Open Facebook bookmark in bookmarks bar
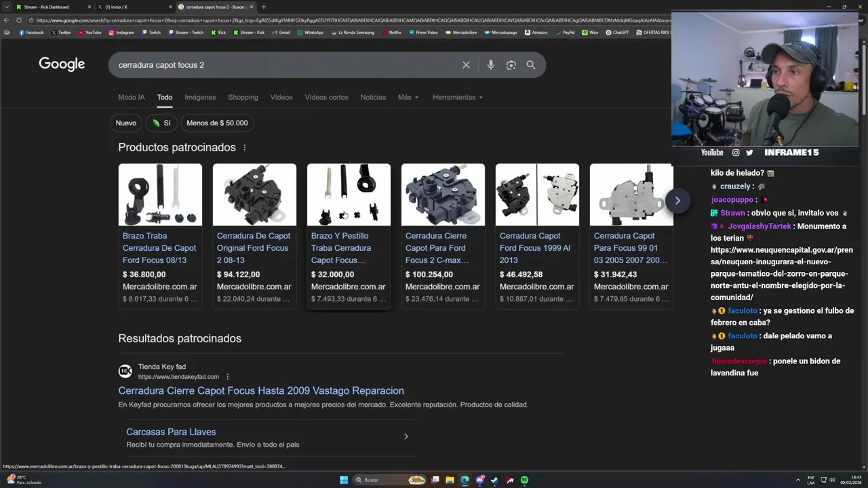 click(31, 33)
